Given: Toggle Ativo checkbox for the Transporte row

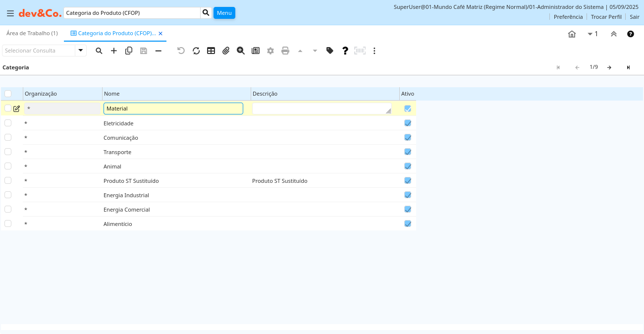Looking at the screenshot, I should click(408, 152).
